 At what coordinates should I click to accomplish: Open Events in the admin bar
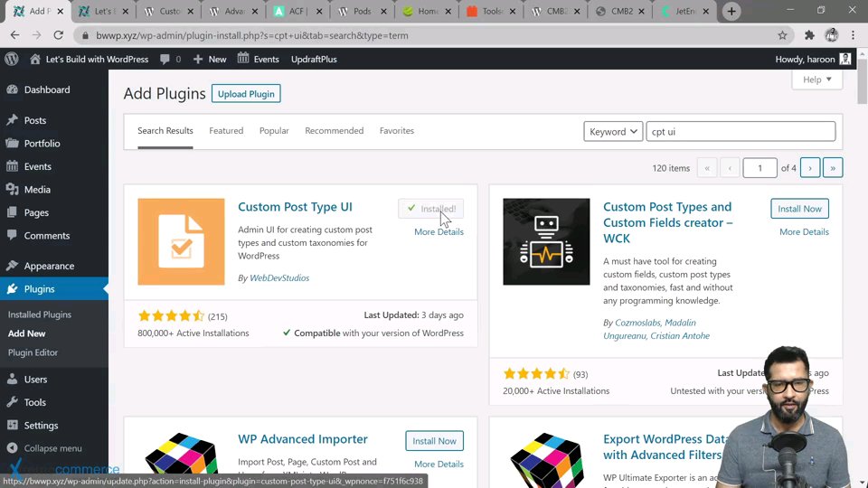(258, 59)
